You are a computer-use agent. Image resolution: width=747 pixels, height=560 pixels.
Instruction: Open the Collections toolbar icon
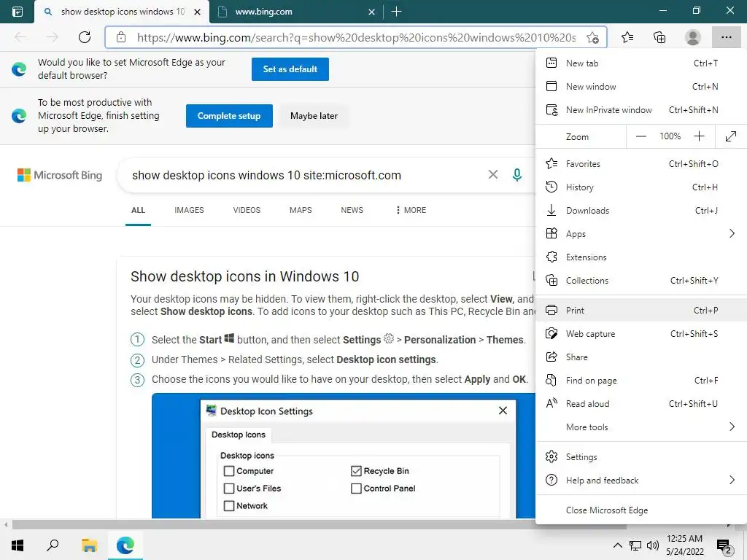659,37
